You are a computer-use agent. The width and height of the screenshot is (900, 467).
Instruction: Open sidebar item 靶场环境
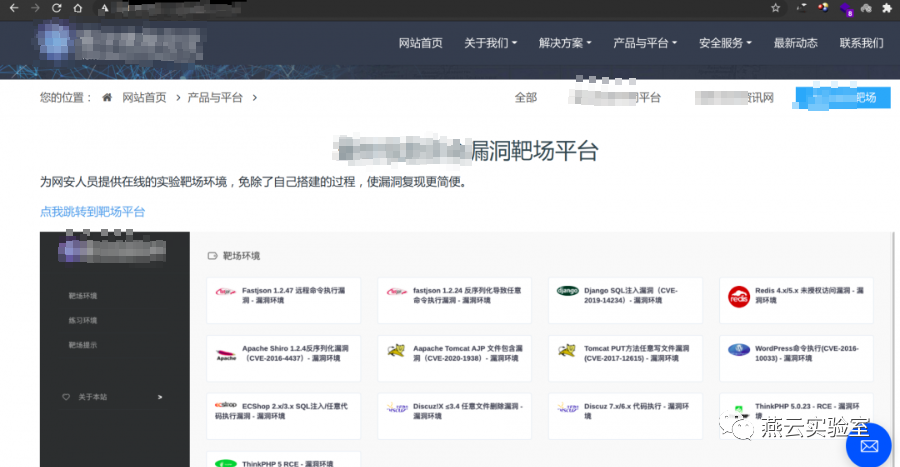click(x=83, y=296)
